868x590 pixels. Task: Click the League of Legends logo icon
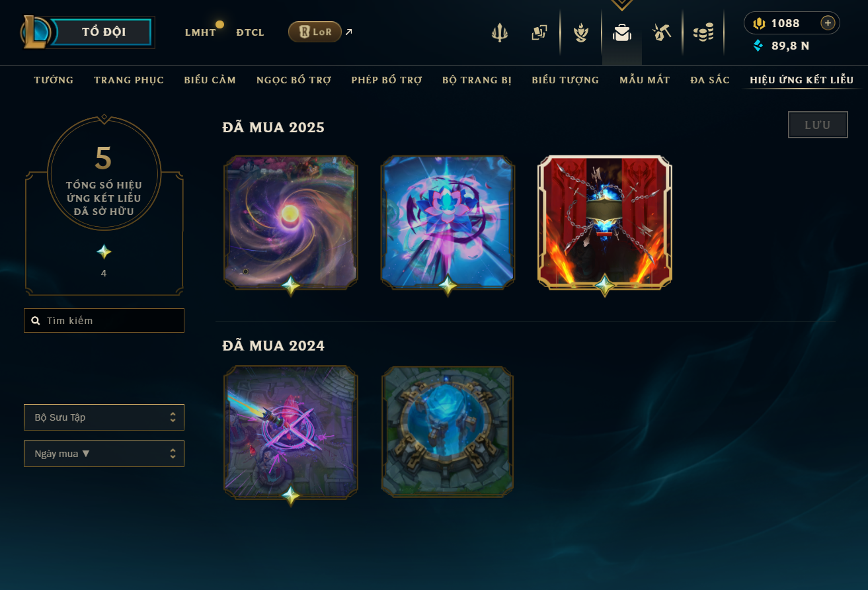click(x=36, y=32)
